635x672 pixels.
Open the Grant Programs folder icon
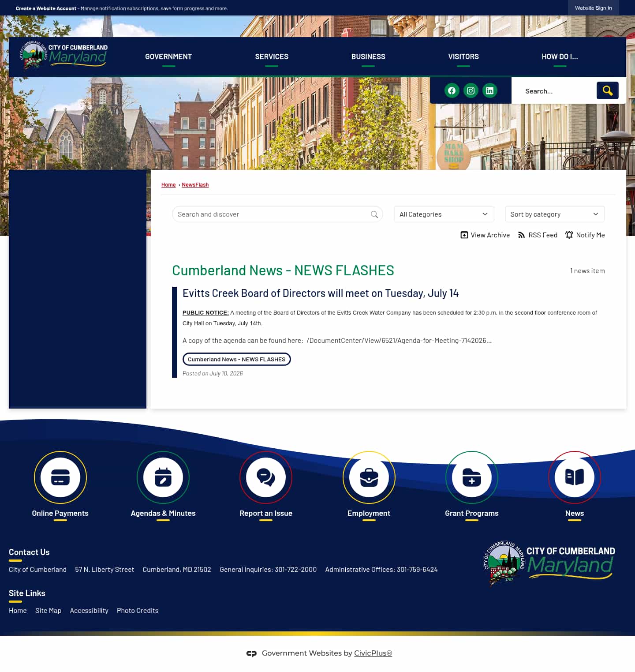click(x=472, y=477)
